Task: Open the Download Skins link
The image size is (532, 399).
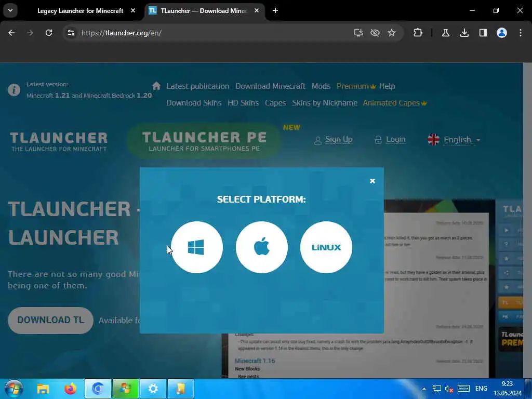Action: (x=194, y=103)
